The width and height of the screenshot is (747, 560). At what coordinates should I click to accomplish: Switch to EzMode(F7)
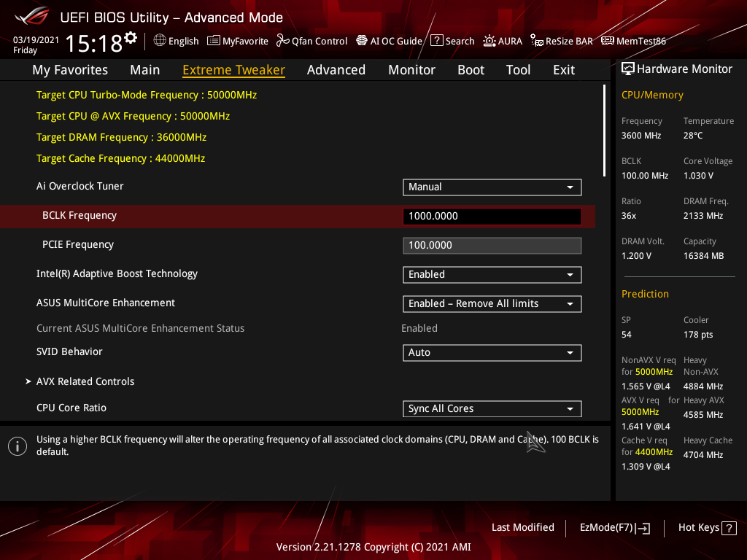click(615, 528)
